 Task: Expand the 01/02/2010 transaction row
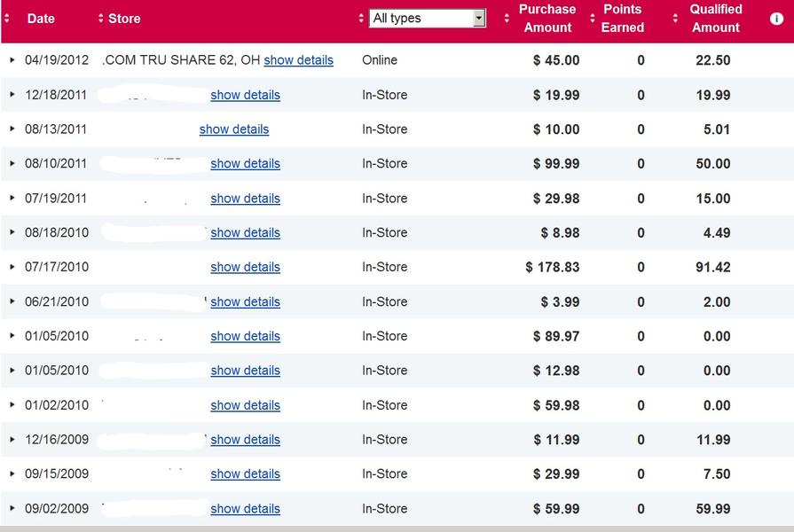[x=12, y=404]
